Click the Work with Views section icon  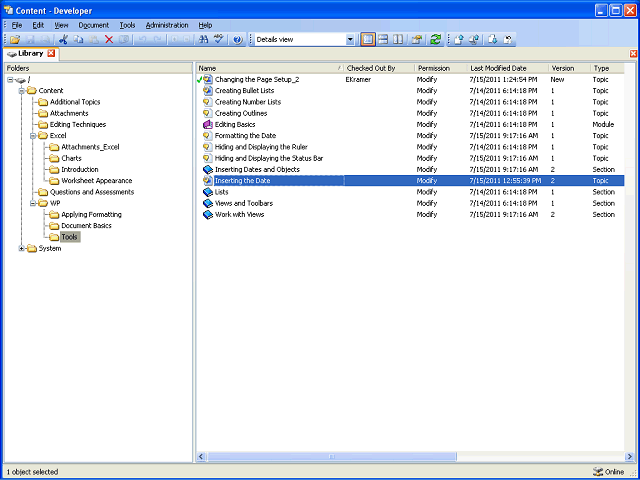[x=208, y=214]
